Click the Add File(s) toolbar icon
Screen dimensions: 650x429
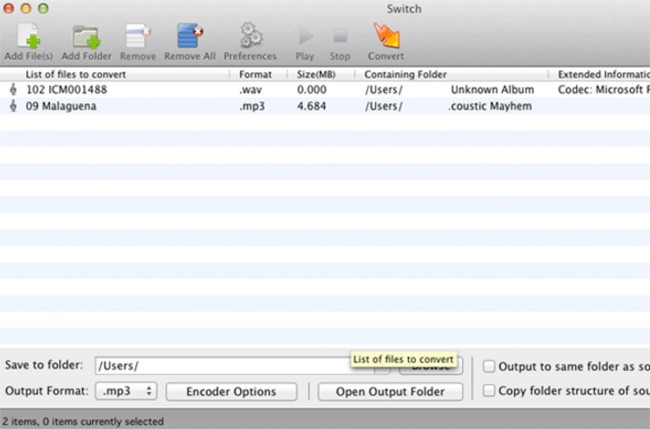(28, 37)
